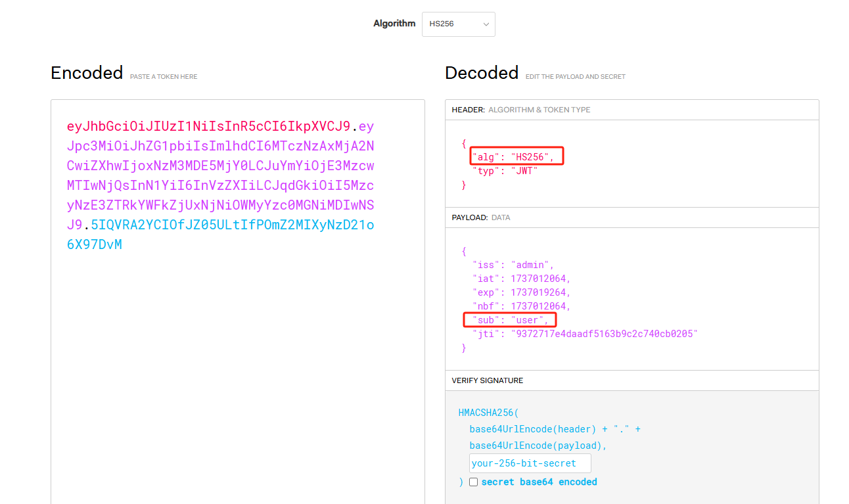849x504 pixels.
Task: Click the HMACSHA256( signature text
Action: (488, 413)
